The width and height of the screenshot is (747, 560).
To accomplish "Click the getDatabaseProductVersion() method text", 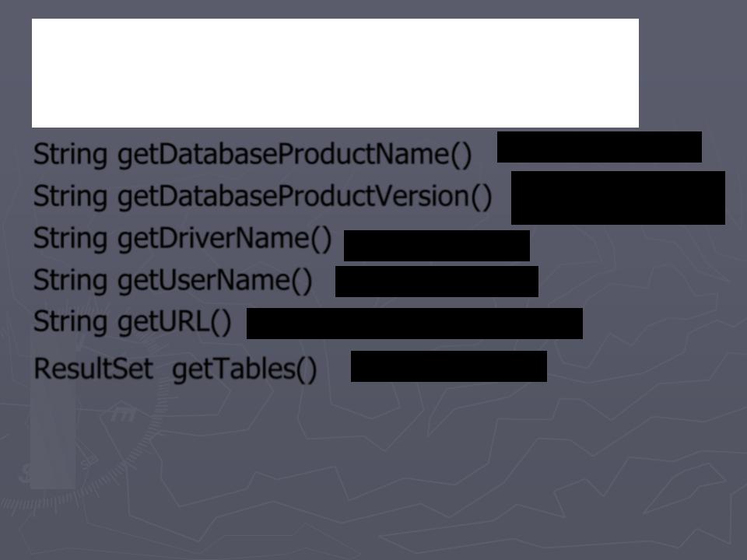I will point(304,197).
